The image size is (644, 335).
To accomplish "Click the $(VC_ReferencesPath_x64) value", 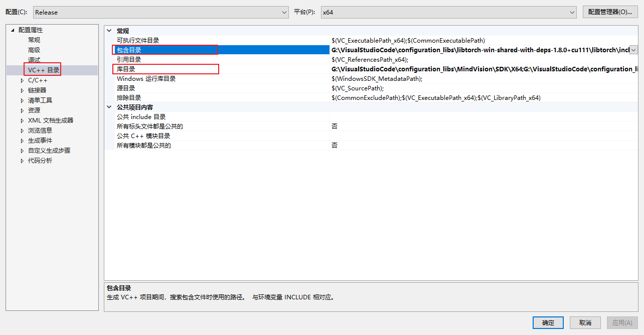I will 370,59.
